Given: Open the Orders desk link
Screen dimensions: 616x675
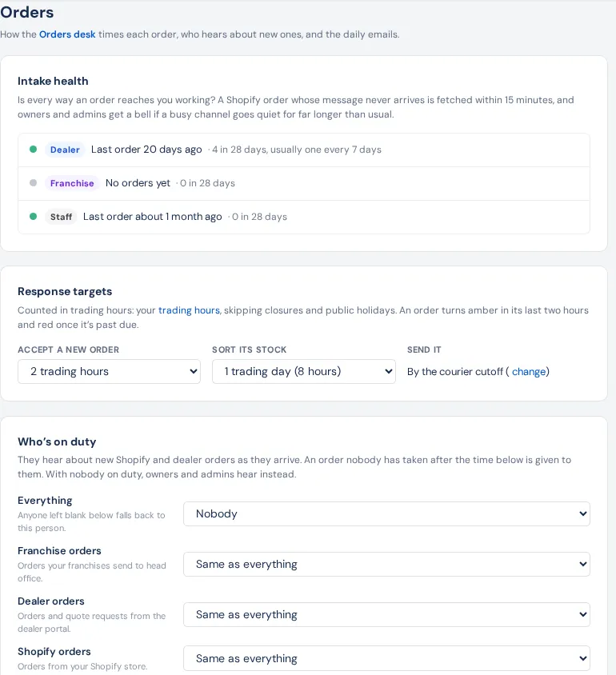Looking at the screenshot, I should point(67,34).
